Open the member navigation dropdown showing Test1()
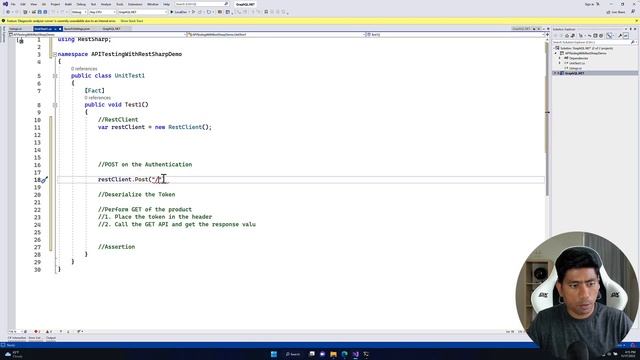The height and width of the screenshot is (360, 640). tap(455, 35)
